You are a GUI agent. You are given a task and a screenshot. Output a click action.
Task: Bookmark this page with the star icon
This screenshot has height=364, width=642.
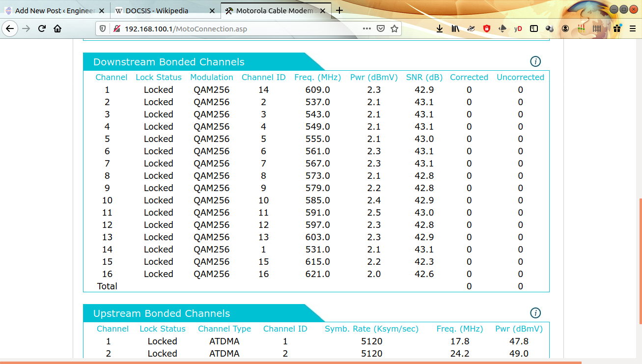394,29
